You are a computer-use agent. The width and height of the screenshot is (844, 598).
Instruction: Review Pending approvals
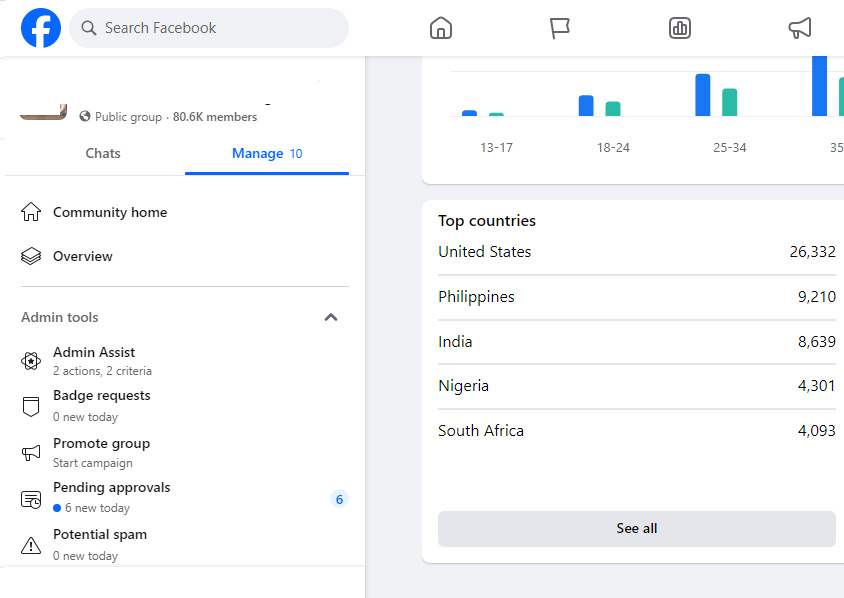185,497
